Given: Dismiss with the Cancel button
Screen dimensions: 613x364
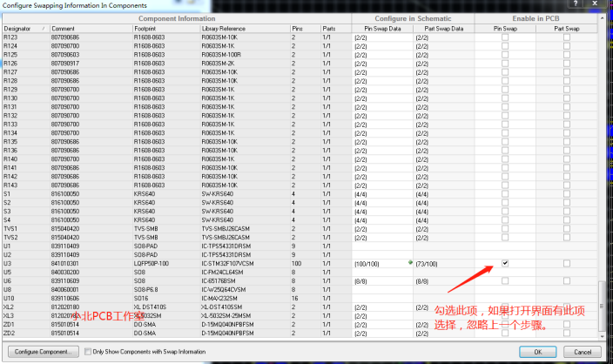Looking at the screenshot, I should click(583, 352).
